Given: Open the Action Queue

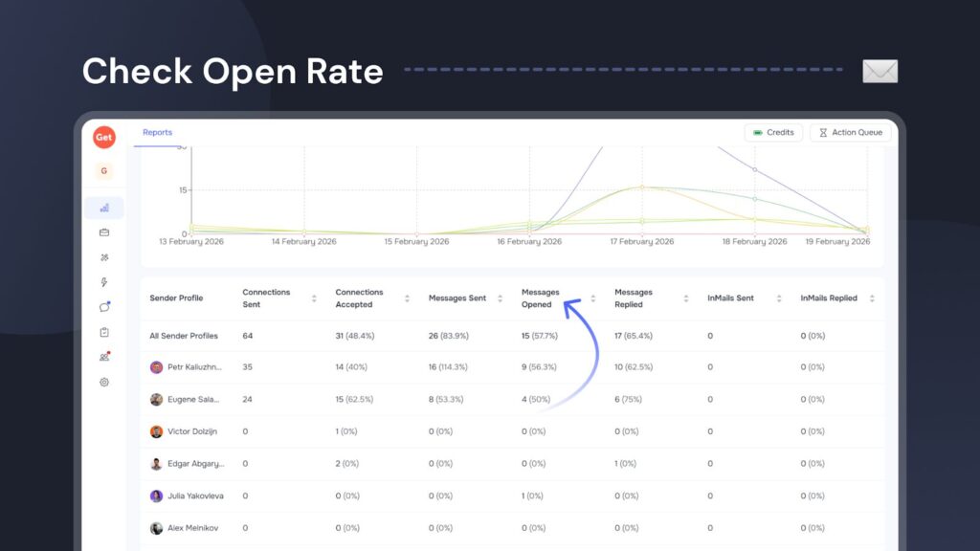Looking at the screenshot, I should pyautogui.click(x=850, y=133).
